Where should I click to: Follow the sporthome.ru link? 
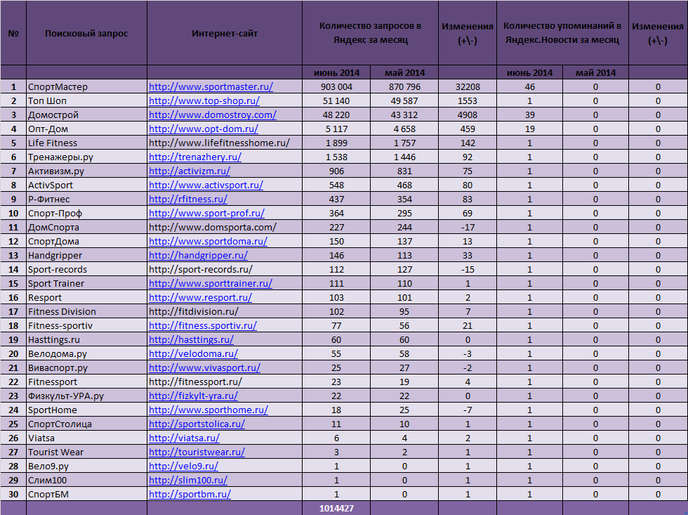tap(208, 410)
